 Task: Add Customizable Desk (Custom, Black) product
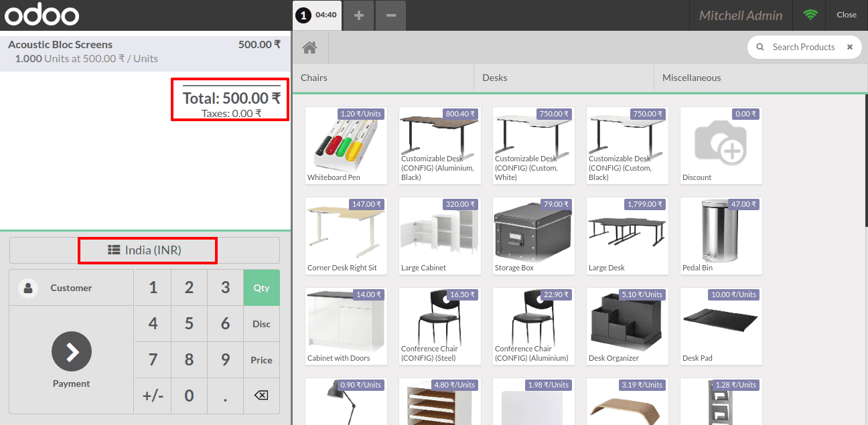(628, 145)
